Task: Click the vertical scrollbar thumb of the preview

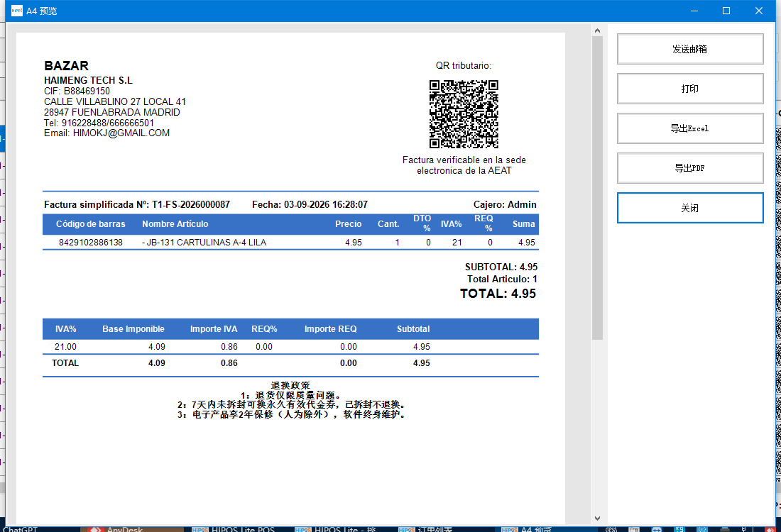Action: pos(597,188)
